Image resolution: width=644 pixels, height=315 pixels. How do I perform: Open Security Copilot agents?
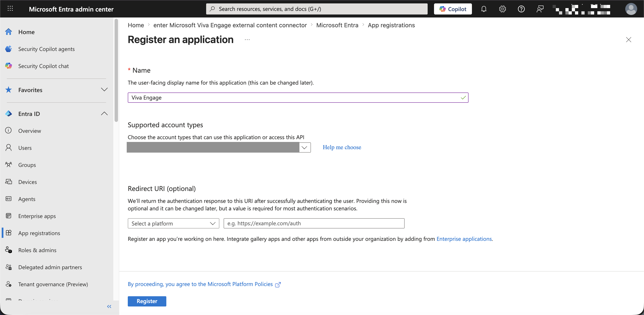(46, 49)
